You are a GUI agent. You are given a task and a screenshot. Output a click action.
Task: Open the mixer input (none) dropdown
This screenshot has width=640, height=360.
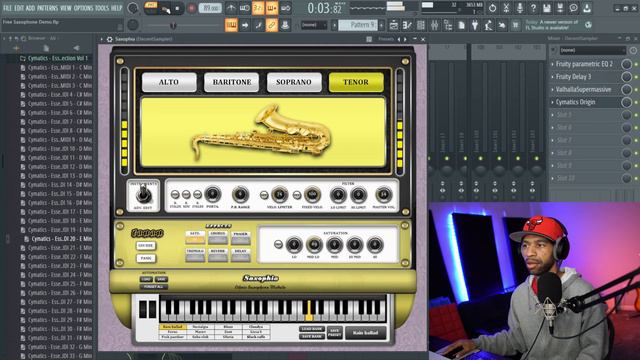click(592, 50)
